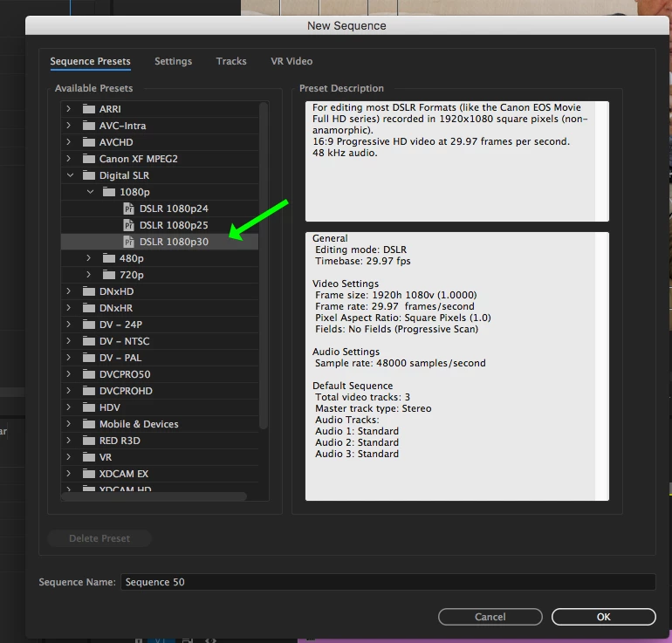Screen dimensions: 672x643
Task: Click the 720p folder icon
Action: [x=109, y=275]
